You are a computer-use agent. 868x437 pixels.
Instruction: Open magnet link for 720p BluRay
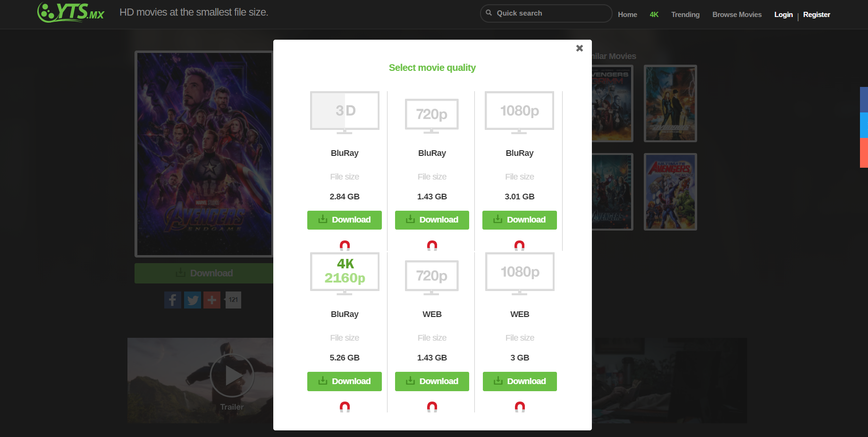[432, 245]
